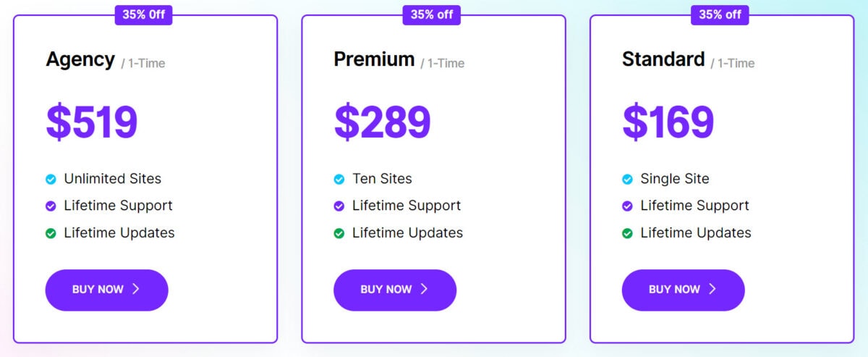Click green check icon in Standard Lifetime Updates
868x357 pixels.
coord(627,233)
